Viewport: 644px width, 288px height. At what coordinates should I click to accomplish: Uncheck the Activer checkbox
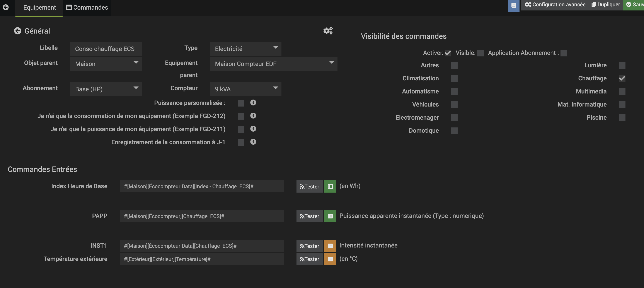click(x=448, y=53)
